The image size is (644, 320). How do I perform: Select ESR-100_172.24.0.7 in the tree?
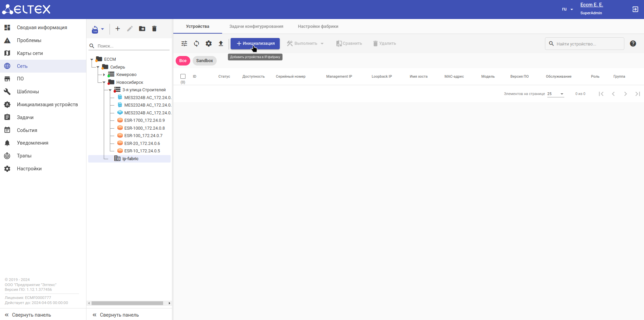tap(143, 136)
